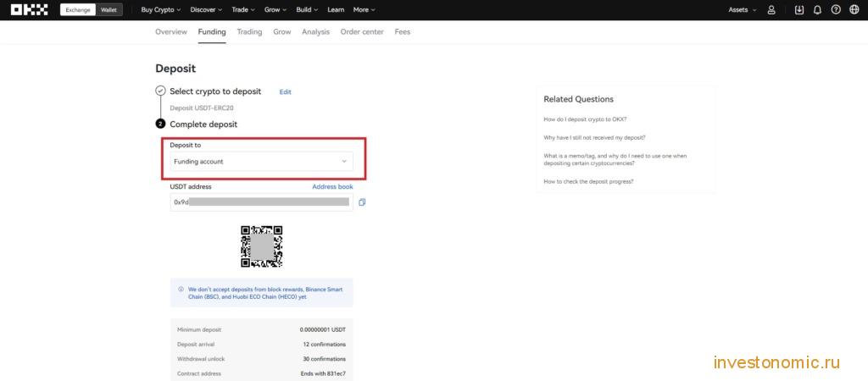Expand the Assets menu
This screenshot has height=381, width=868.
tap(742, 10)
